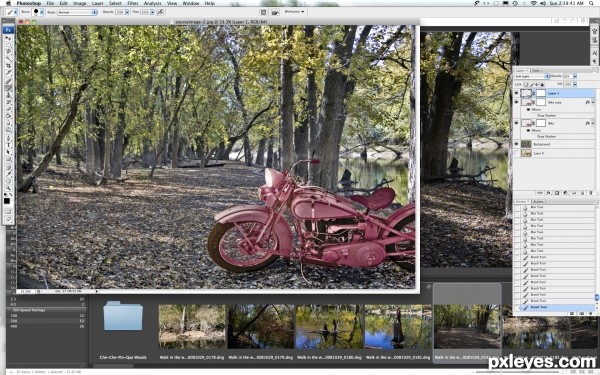Screen dimensions: 600x375
Task: Select the Layer 3 layer name
Action: (x=553, y=93)
